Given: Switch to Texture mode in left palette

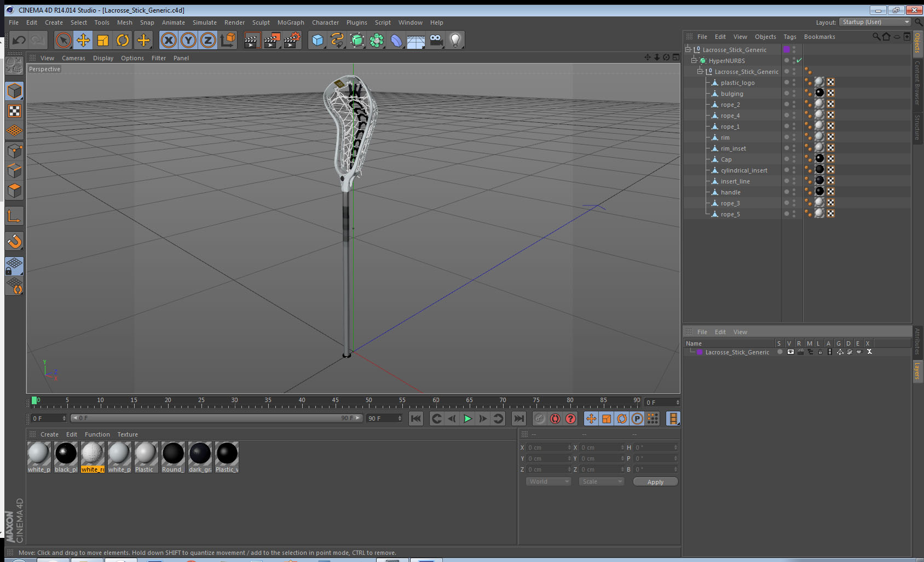Looking at the screenshot, I should click(x=14, y=111).
